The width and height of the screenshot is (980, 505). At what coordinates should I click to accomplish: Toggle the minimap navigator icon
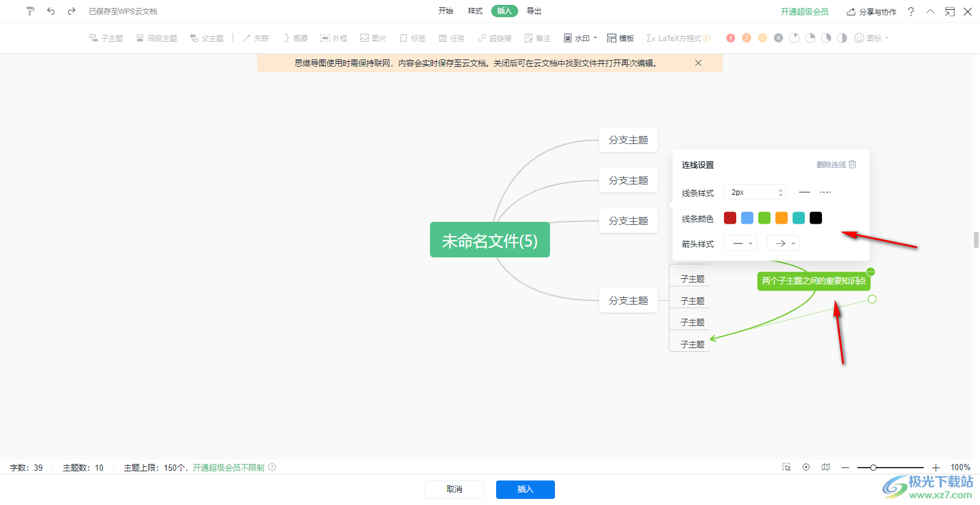(826, 467)
